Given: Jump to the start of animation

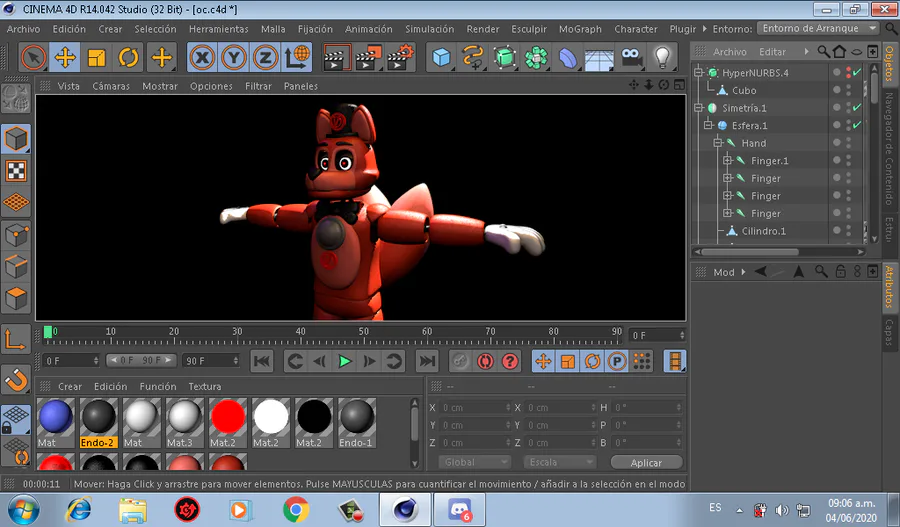Looking at the screenshot, I should point(262,361).
